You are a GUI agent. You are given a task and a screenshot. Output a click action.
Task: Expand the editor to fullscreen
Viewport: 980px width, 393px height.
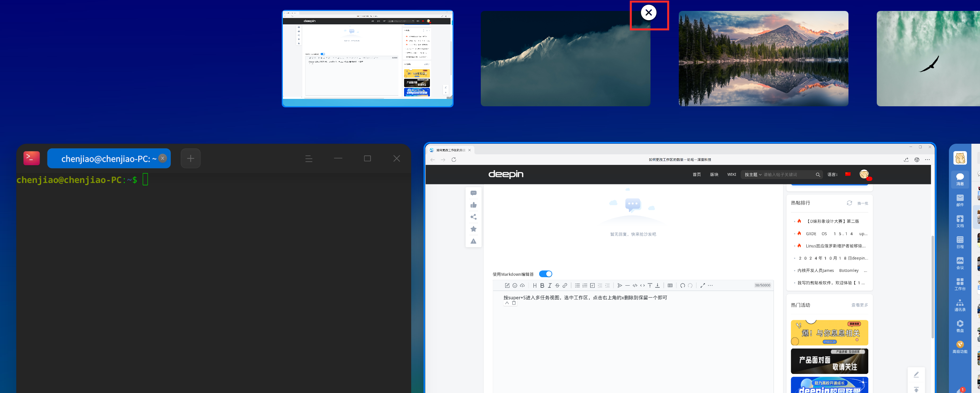(x=703, y=285)
